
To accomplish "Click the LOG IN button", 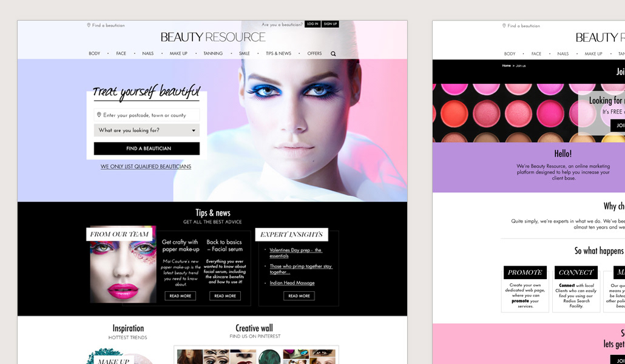I will tap(312, 24).
